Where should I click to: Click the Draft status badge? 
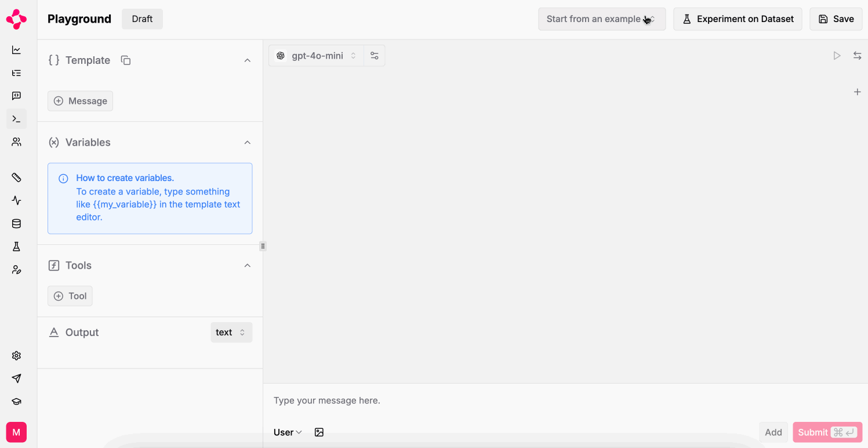tap(142, 19)
